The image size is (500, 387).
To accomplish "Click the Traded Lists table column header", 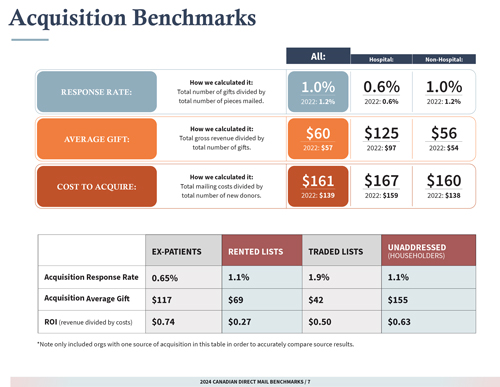I will pos(342,250).
